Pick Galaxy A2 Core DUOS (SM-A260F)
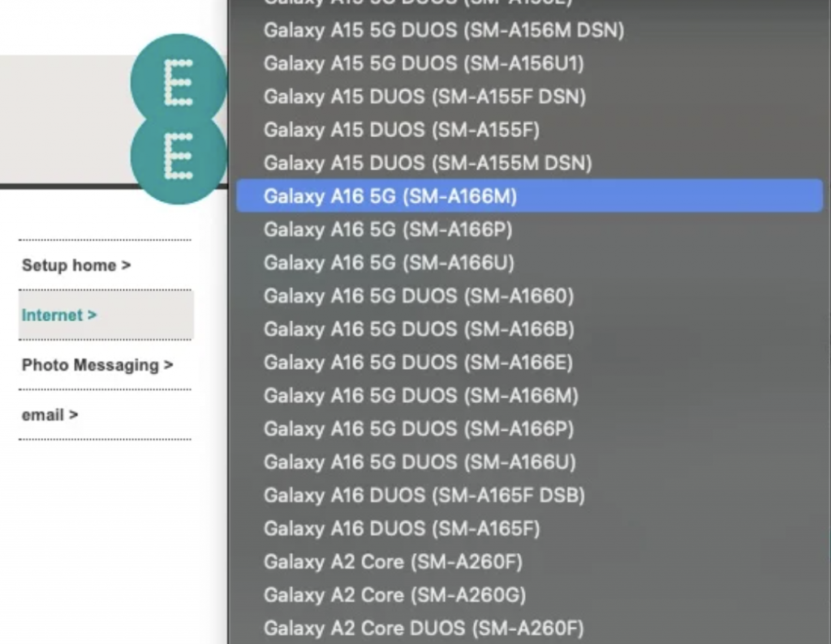The height and width of the screenshot is (644, 831). coord(423,628)
